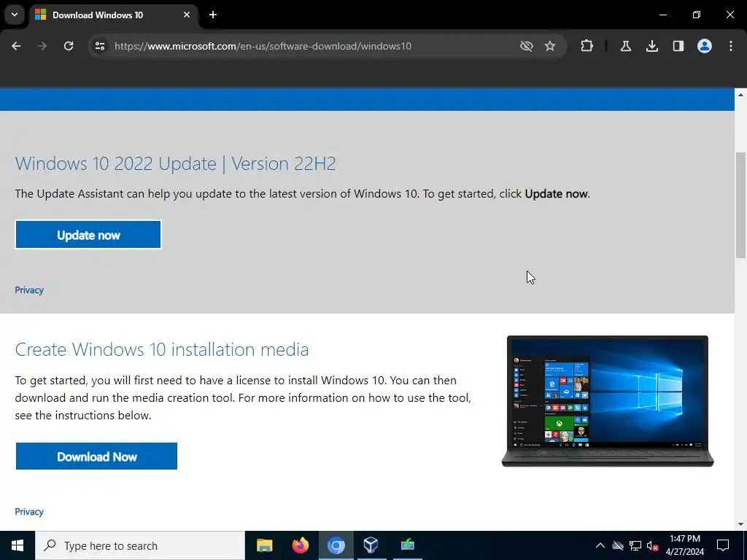Reload the Download Windows 10 page
The height and width of the screenshot is (560, 747).
69,46
